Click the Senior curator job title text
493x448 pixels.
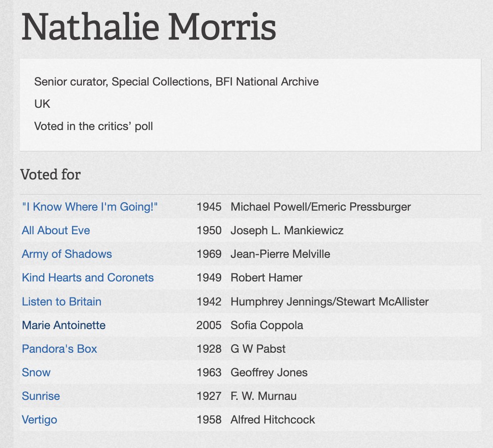(x=176, y=82)
